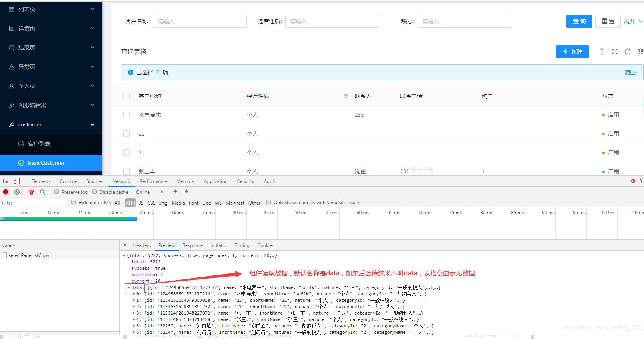Open the Timing tab of the request
The width and height of the screenshot is (644, 339).
coord(242,245)
